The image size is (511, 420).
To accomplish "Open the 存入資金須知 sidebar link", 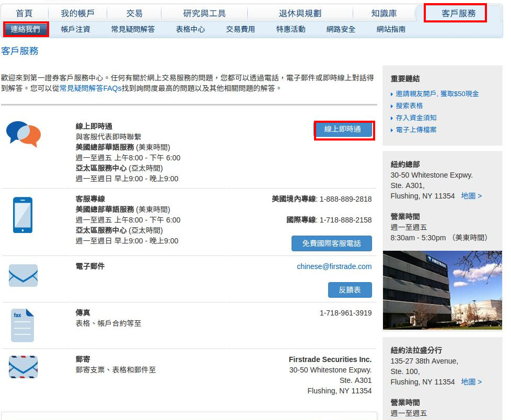I will coord(416,118).
